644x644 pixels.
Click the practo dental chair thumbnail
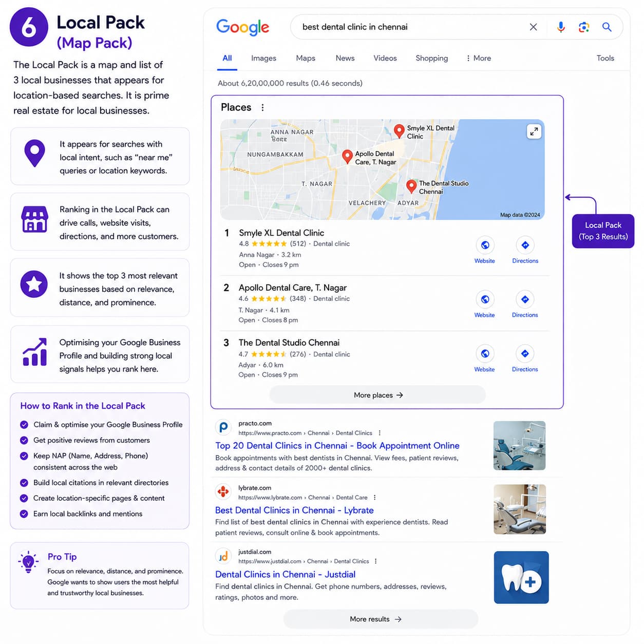[x=519, y=446]
